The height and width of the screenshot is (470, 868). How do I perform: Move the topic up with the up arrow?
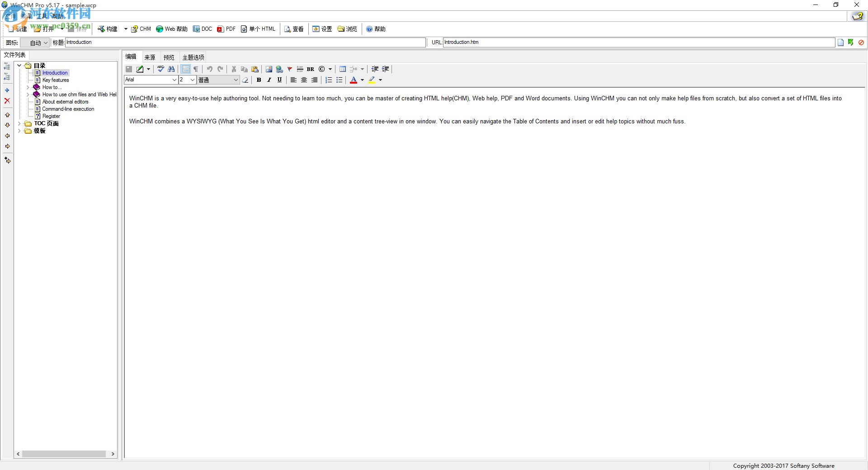[7, 115]
